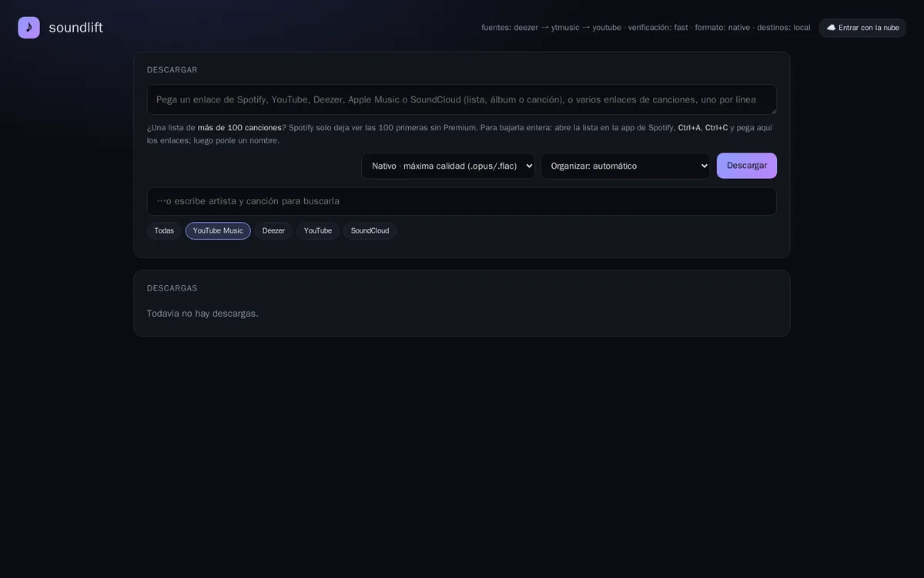Focus the paste link textarea
Screen dimensions: 924x578
[x=462, y=99]
